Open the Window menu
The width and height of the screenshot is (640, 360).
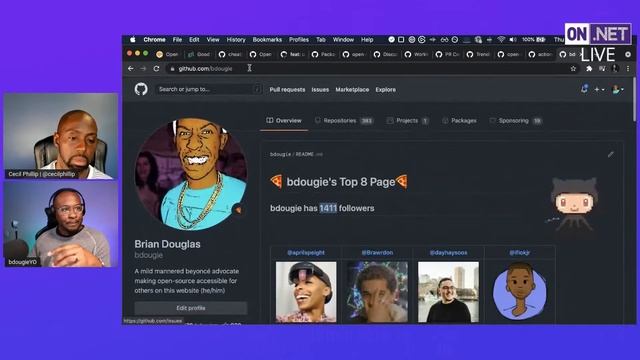tap(343, 40)
